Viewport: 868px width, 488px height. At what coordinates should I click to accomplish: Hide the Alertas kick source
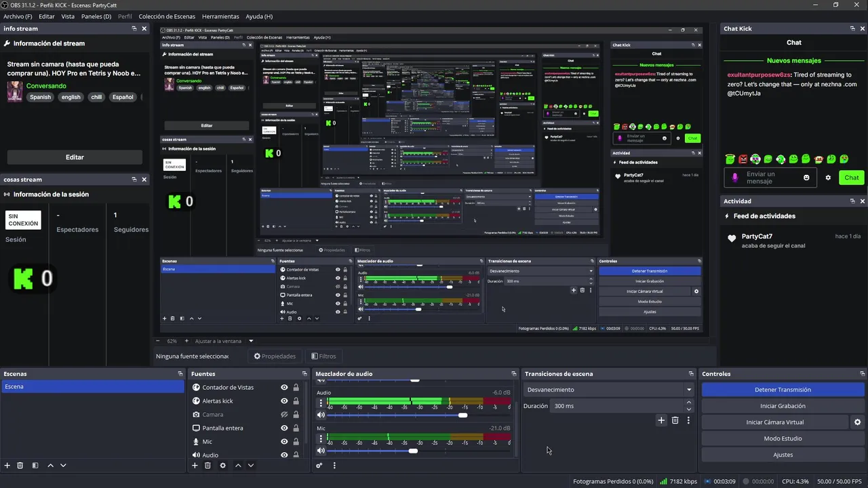coord(284,401)
